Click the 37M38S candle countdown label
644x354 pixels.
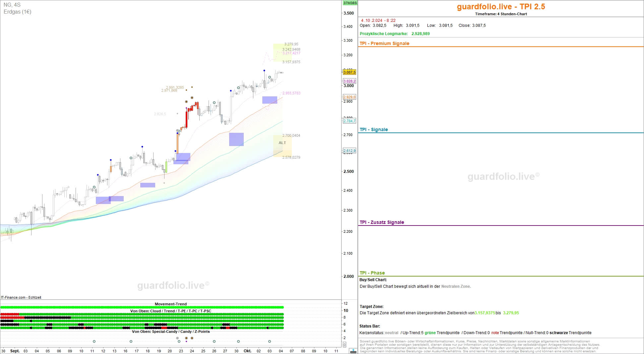pos(350,3)
